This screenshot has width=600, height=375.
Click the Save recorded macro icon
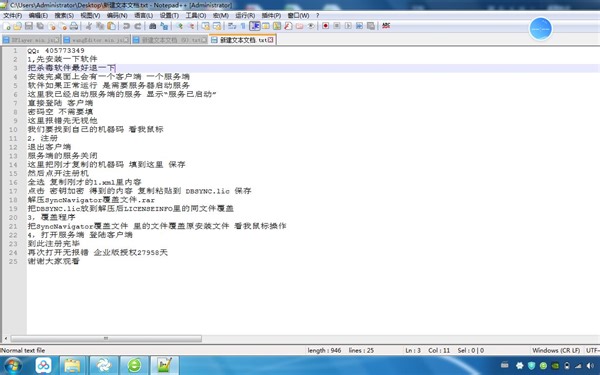pyautogui.click(x=370, y=26)
